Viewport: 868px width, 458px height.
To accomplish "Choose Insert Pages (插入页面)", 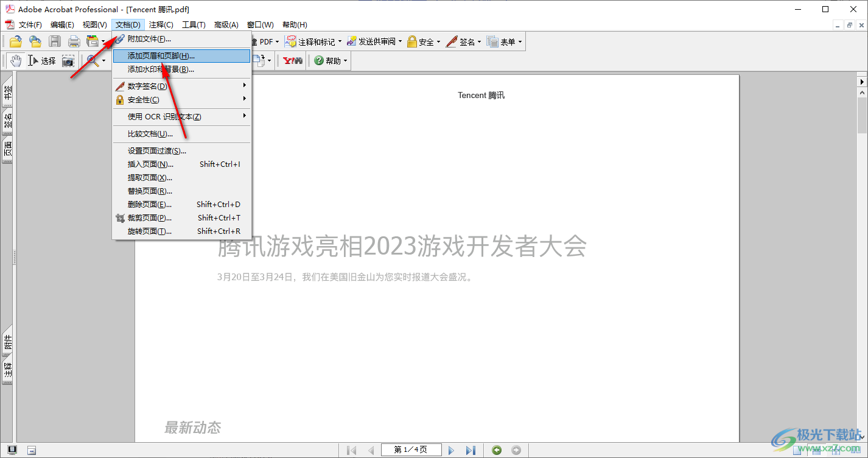I will click(x=181, y=164).
